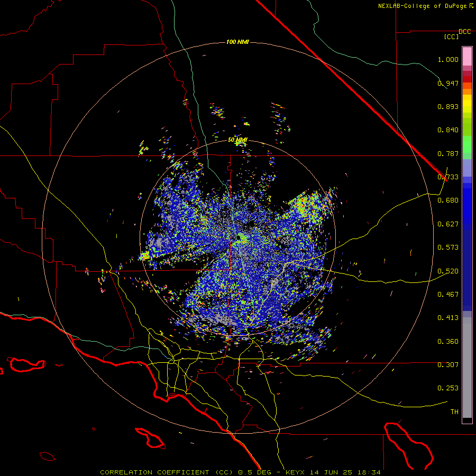
Task: Click the 0.360 legend value
Action: [x=448, y=342]
